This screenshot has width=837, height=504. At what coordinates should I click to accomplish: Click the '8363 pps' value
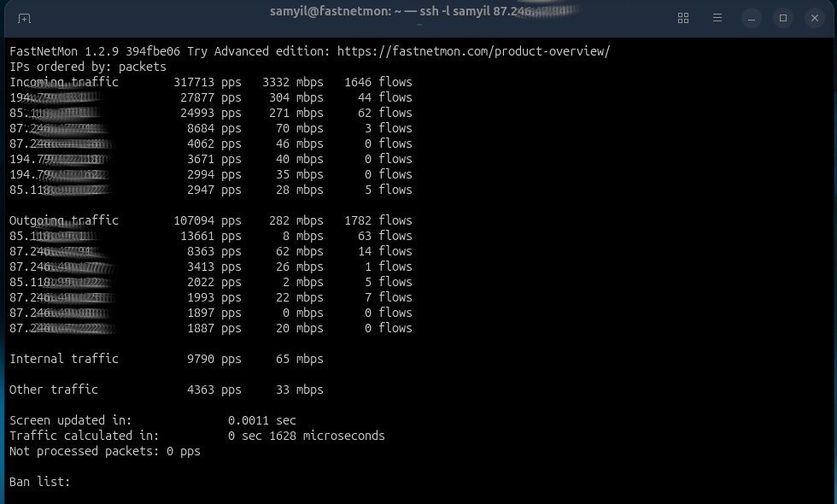coord(214,251)
